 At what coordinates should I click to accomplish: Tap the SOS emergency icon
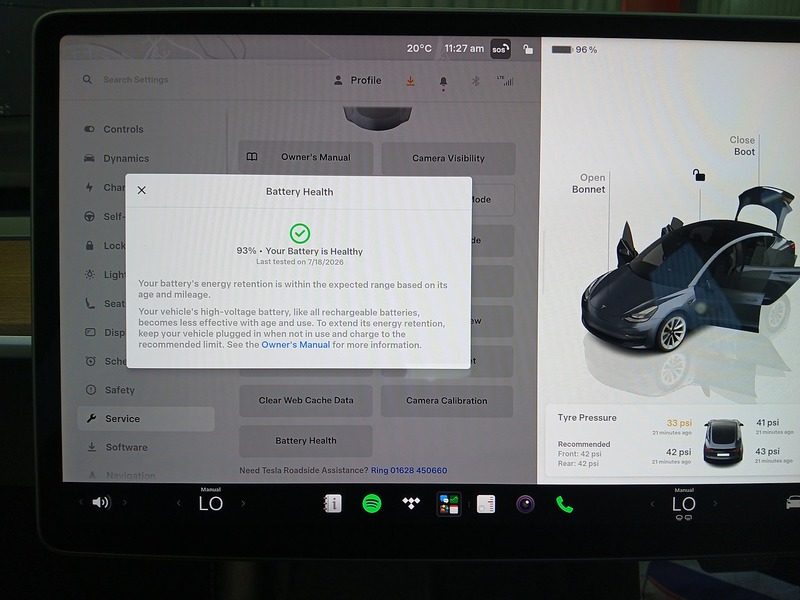coord(501,49)
